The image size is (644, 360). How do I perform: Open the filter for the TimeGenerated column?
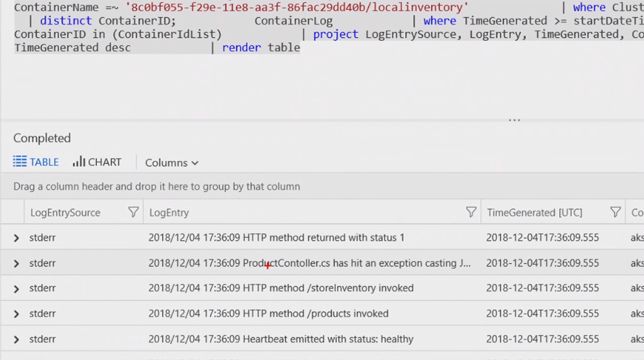[x=616, y=212]
